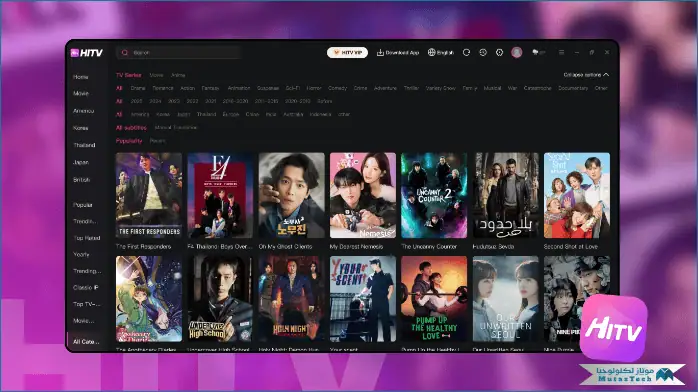Sort results by Popularity
This screenshot has height=392, width=698.
tap(129, 141)
